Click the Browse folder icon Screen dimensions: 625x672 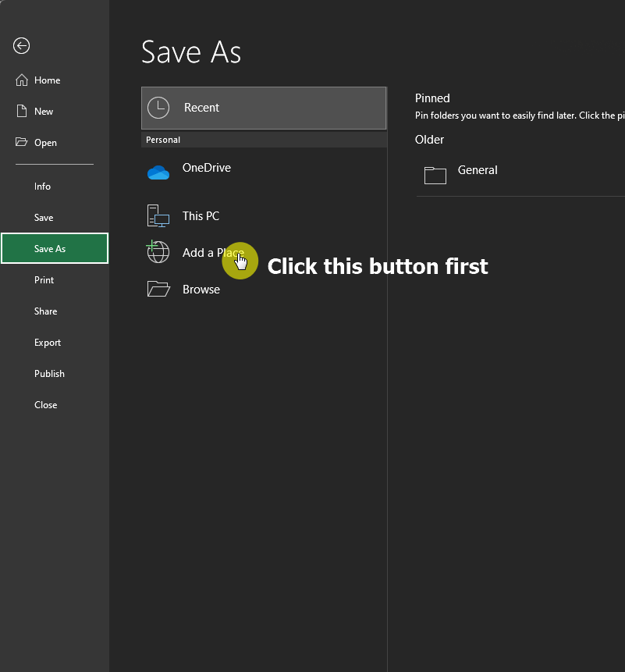click(158, 289)
